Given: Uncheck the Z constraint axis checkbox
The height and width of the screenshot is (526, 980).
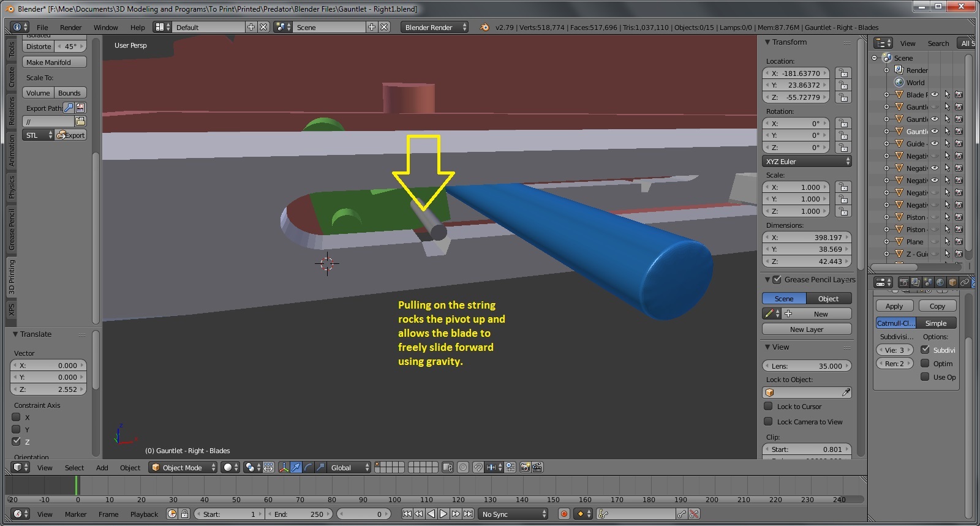Looking at the screenshot, I should coord(17,441).
